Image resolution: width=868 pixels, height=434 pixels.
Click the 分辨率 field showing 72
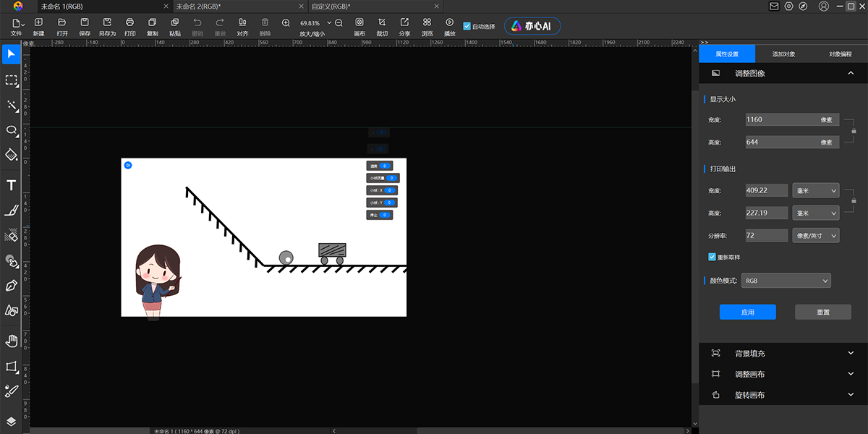(766, 236)
